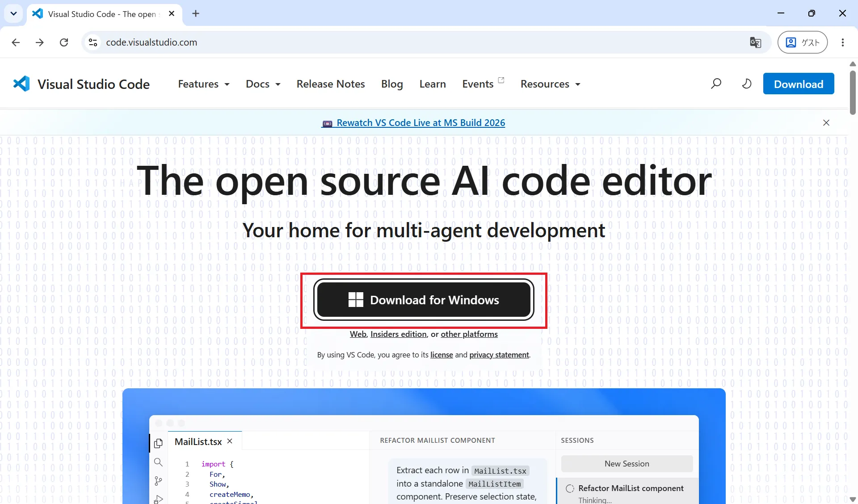Click the SESSIONS panel heading

(x=577, y=441)
